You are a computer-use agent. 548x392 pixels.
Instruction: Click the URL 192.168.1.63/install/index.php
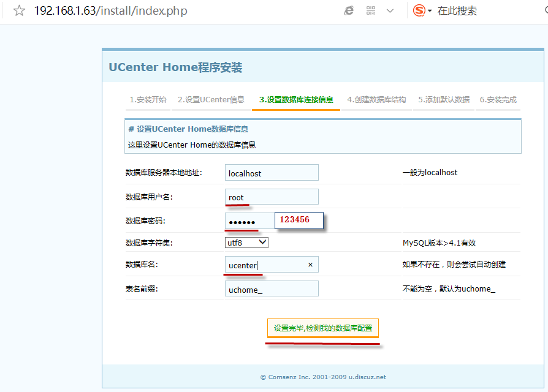110,11
